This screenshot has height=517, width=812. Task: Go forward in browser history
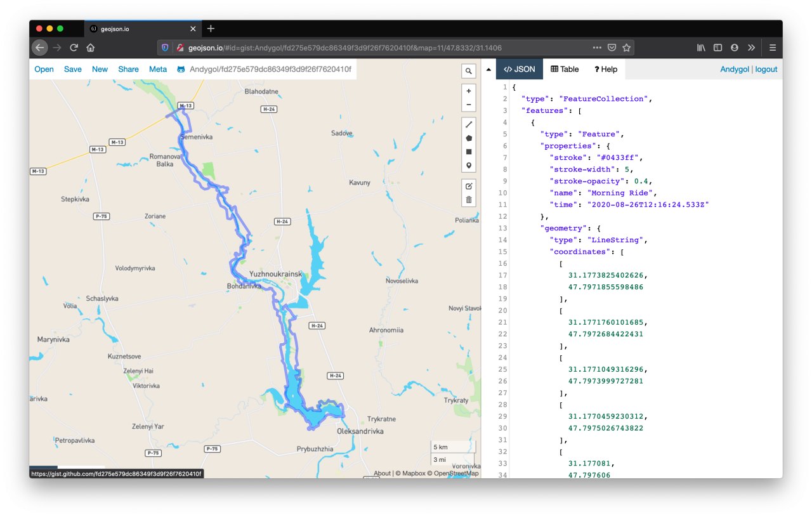point(57,48)
